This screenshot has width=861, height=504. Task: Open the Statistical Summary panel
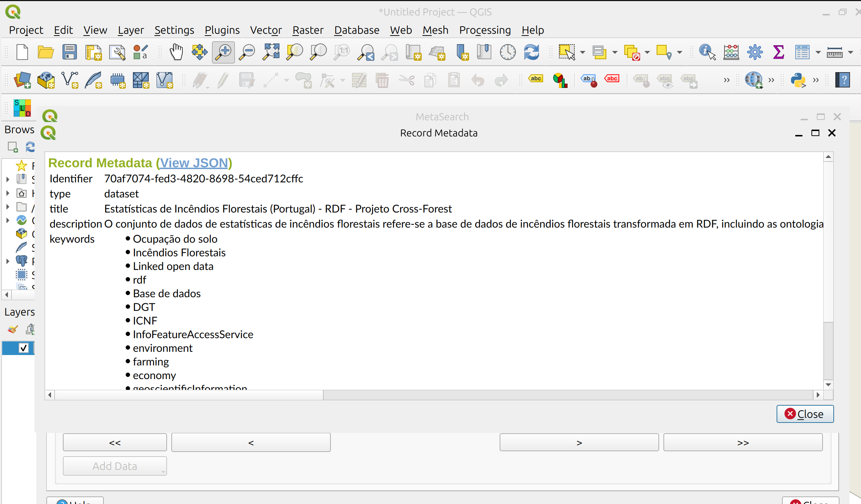click(778, 52)
